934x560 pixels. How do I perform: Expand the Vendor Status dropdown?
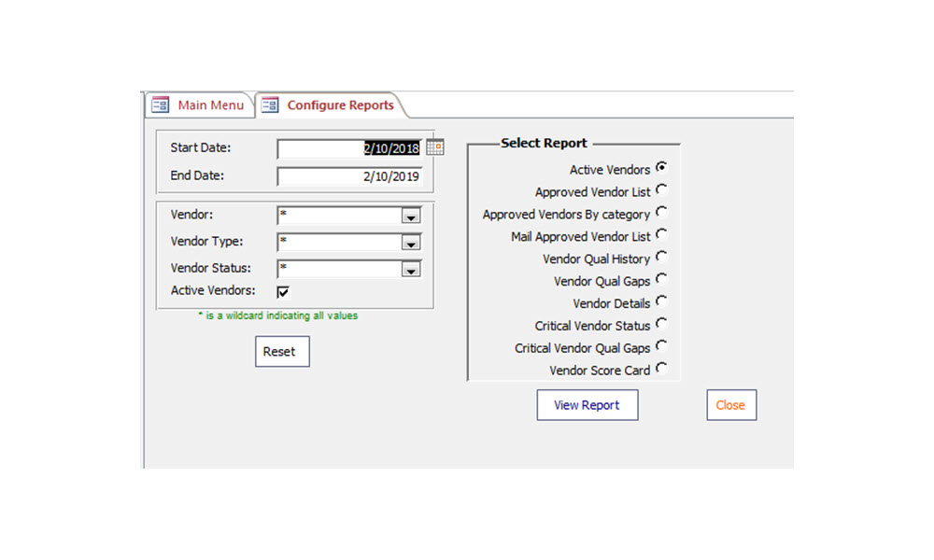pos(410,271)
